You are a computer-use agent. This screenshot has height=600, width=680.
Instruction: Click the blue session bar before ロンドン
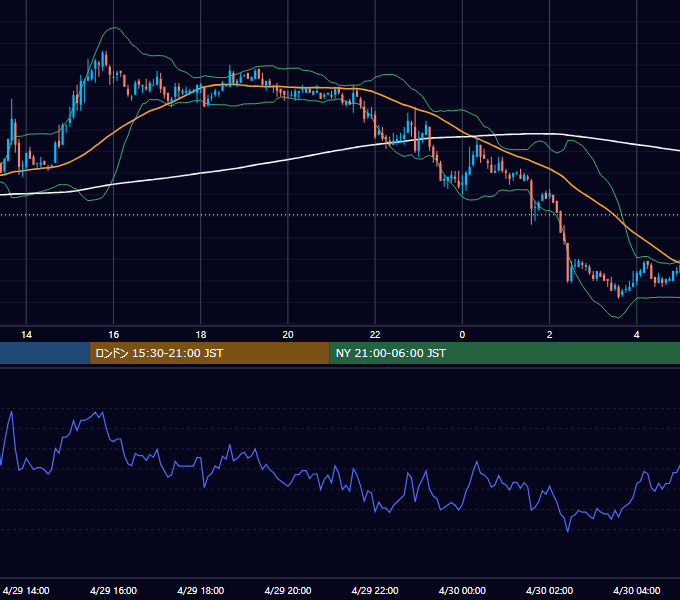(45, 353)
